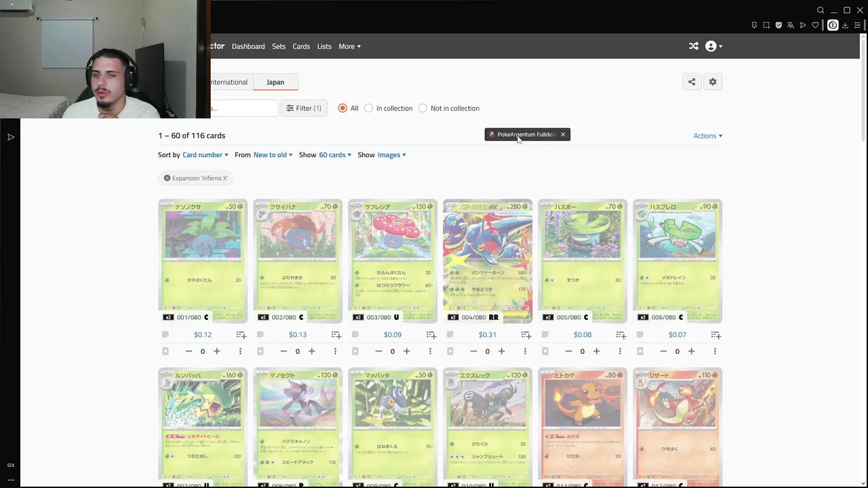Image resolution: width=868 pixels, height=488 pixels.
Task: Open the Cards nav item
Action: tap(301, 46)
